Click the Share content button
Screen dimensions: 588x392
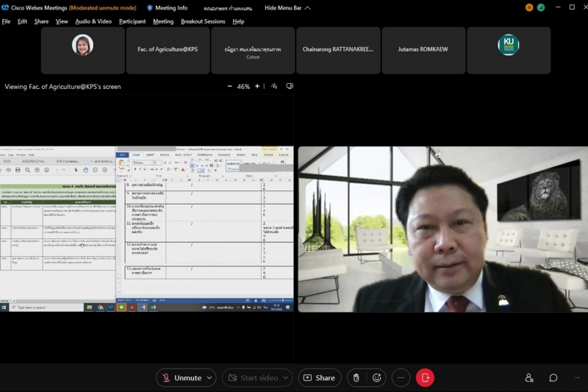tap(319, 377)
